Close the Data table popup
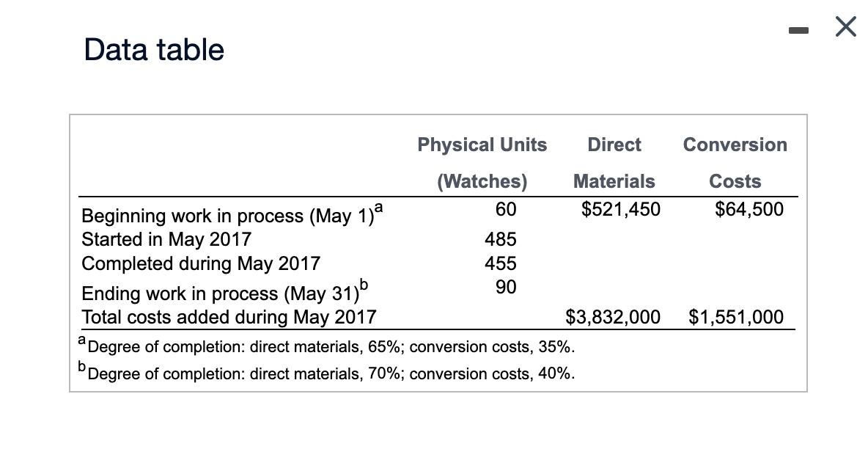This screenshot has width=868, height=449. (845, 26)
